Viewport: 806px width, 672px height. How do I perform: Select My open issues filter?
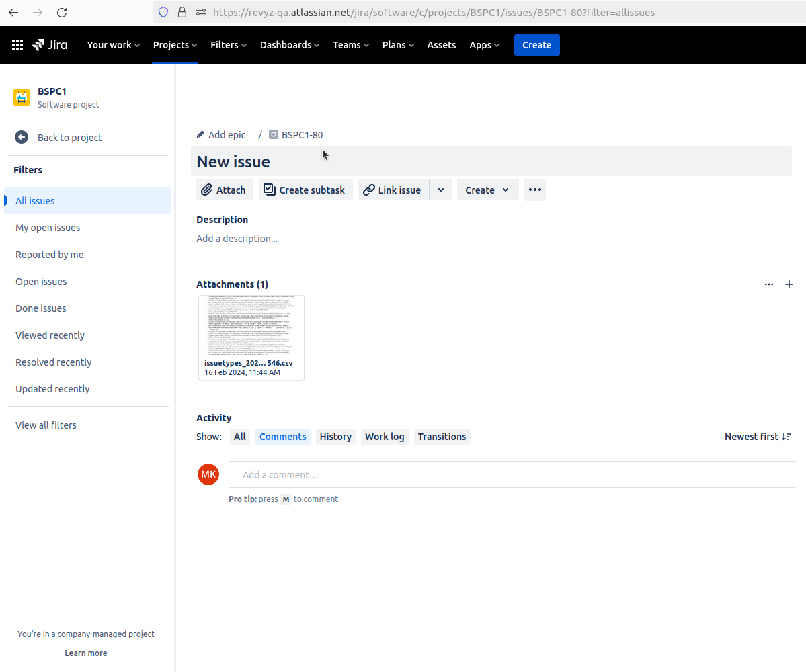click(x=48, y=228)
